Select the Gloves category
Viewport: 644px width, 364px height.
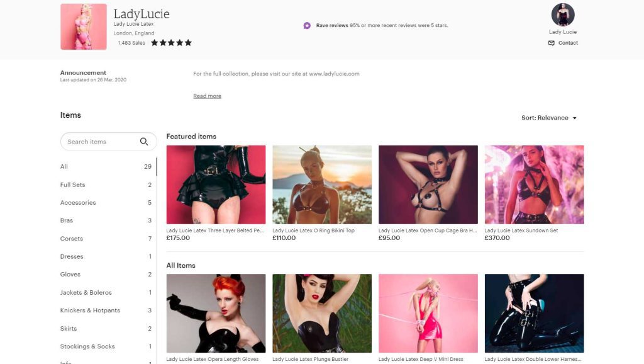pos(106,275)
